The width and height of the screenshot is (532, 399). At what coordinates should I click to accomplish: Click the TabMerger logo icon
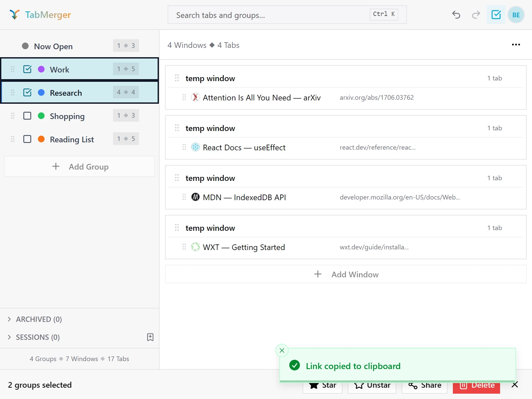(x=14, y=15)
